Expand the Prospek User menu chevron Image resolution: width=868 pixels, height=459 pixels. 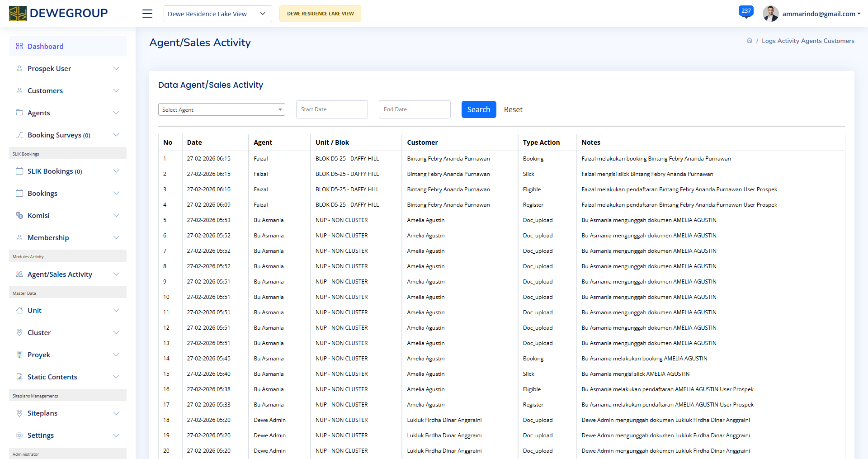click(116, 68)
